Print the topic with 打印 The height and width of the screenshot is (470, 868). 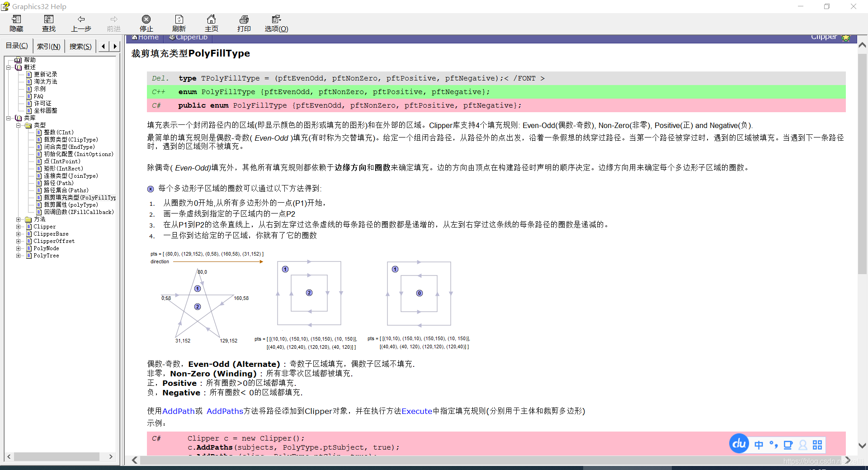pyautogui.click(x=244, y=24)
